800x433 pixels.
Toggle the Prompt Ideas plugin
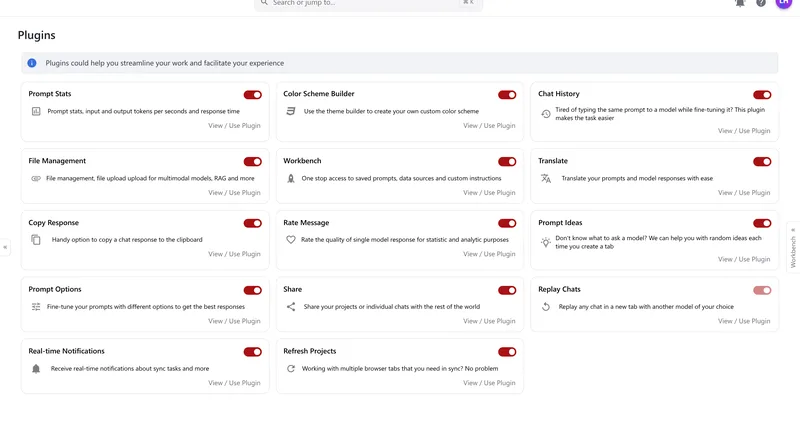click(762, 223)
